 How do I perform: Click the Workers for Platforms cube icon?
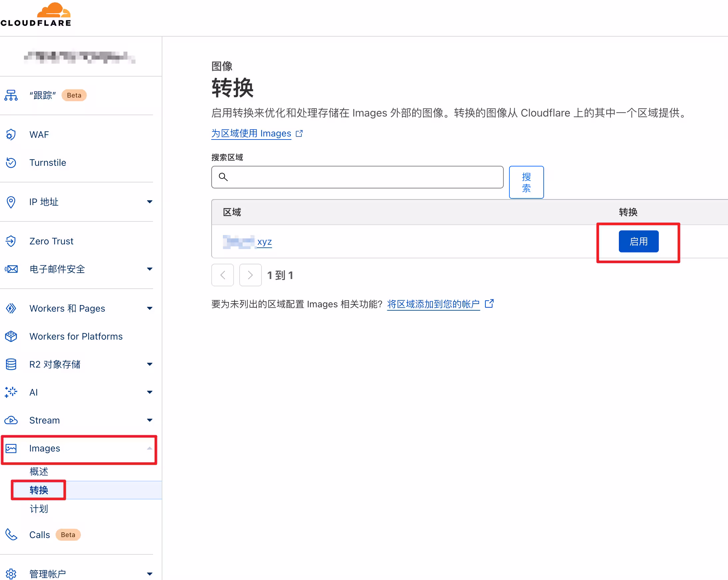[11, 336]
